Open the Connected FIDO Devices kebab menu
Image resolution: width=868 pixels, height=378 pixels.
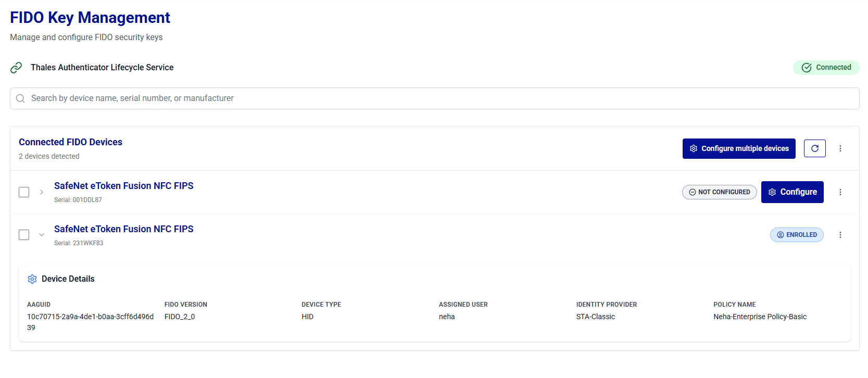click(x=840, y=148)
